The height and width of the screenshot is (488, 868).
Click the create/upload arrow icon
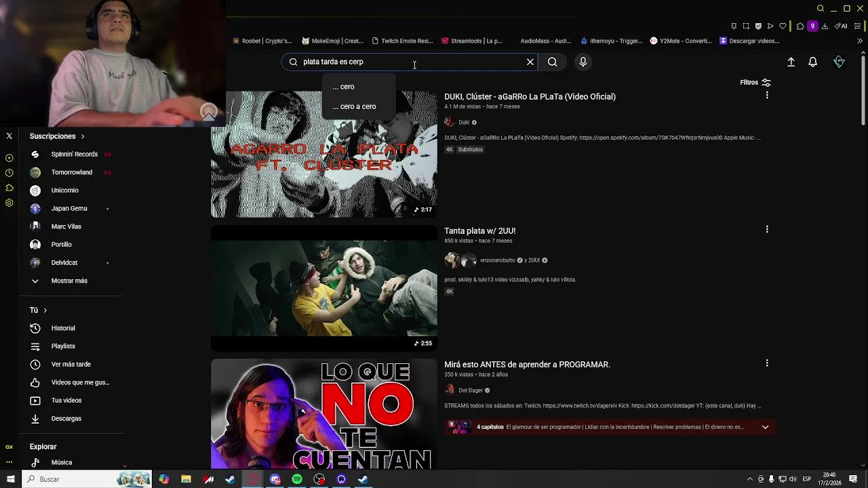point(791,62)
